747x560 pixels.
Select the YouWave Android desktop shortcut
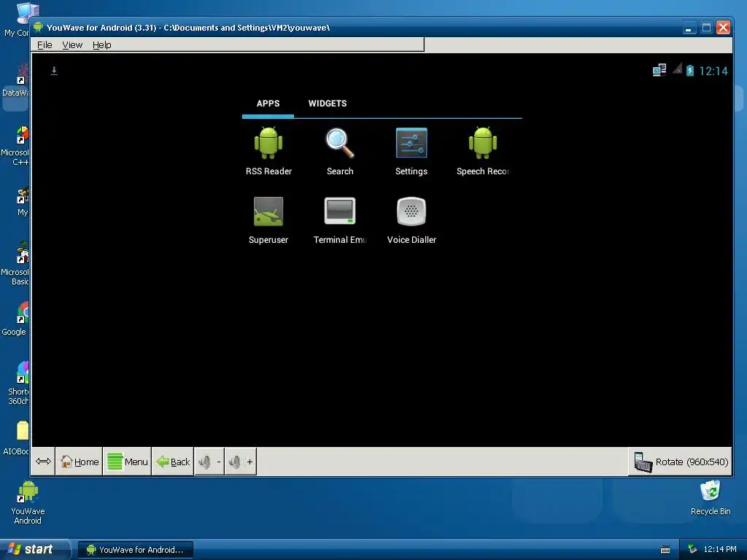[x=28, y=502]
